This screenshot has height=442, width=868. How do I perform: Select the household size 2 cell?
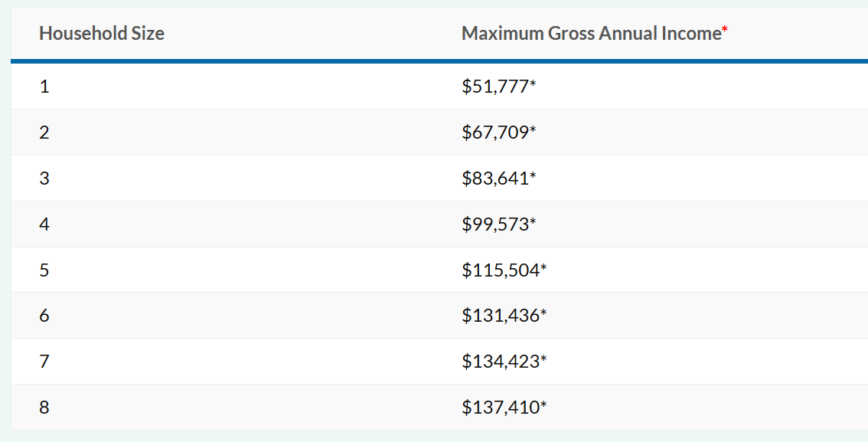[44, 133]
